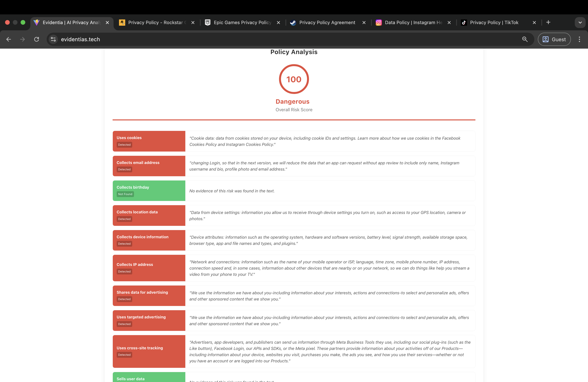Open a new tab with plus icon
Viewport: 588px width, 382px height.
(x=548, y=23)
